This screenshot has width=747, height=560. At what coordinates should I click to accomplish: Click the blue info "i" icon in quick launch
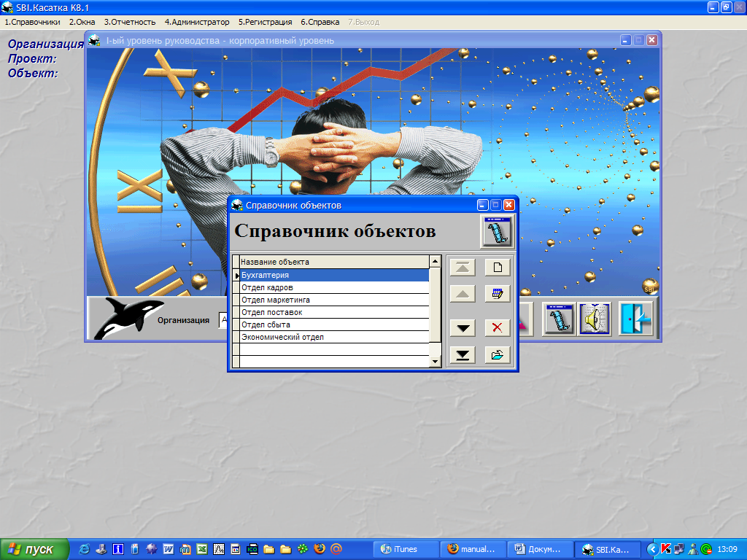coord(118,549)
